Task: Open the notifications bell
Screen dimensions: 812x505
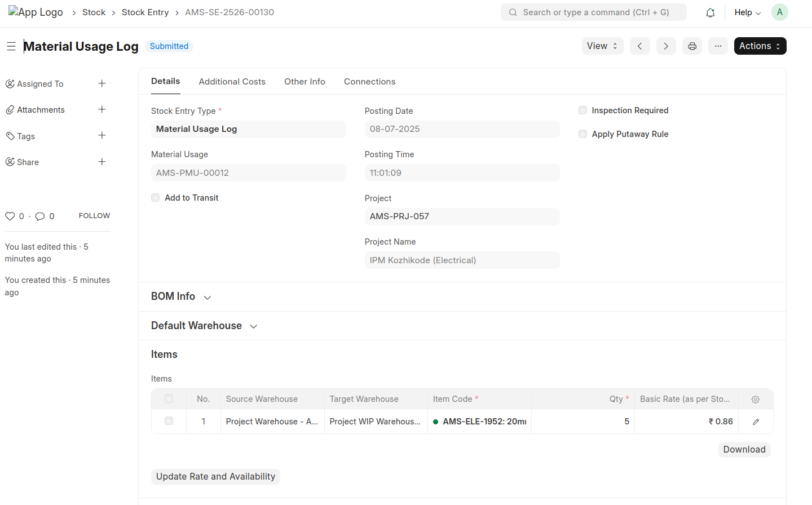Action: click(x=710, y=12)
